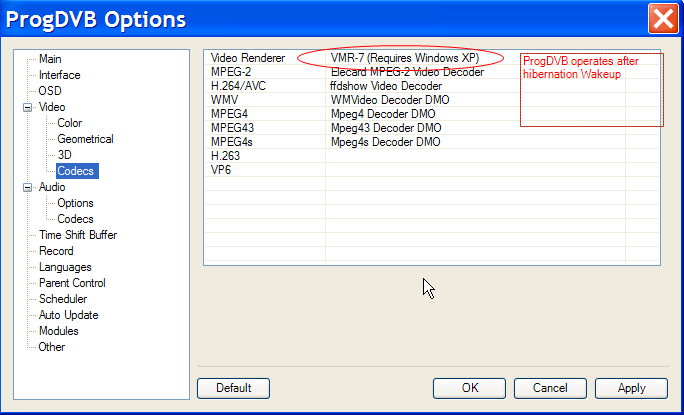The image size is (684, 415).
Task: Click the Video Renderer row label
Action: [248, 58]
